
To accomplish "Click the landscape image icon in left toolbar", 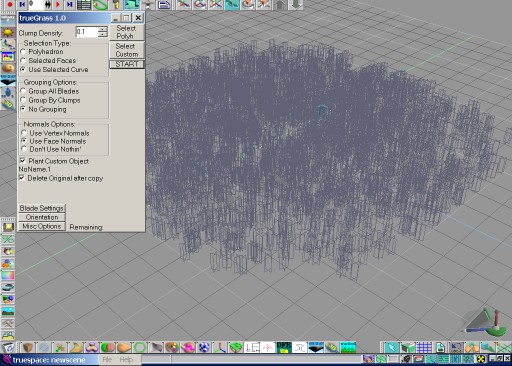I will [8, 311].
